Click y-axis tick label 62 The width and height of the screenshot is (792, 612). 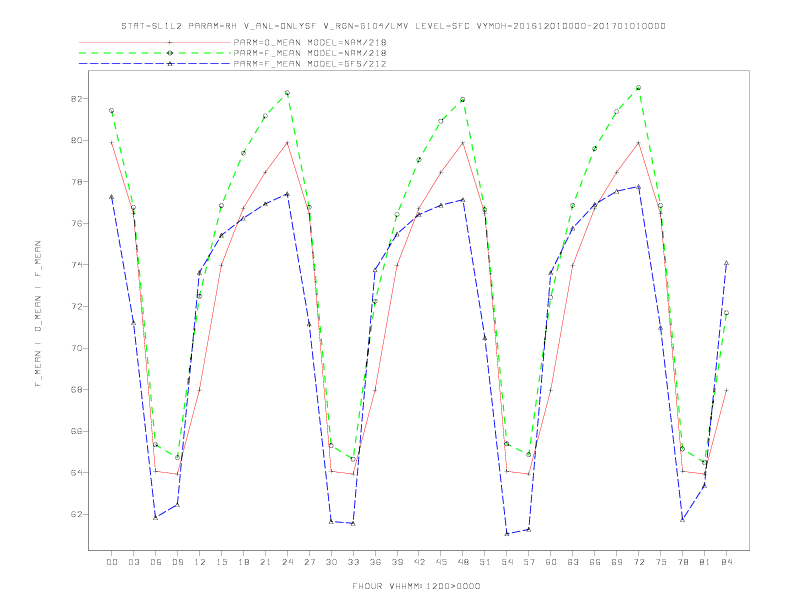pos(77,515)
